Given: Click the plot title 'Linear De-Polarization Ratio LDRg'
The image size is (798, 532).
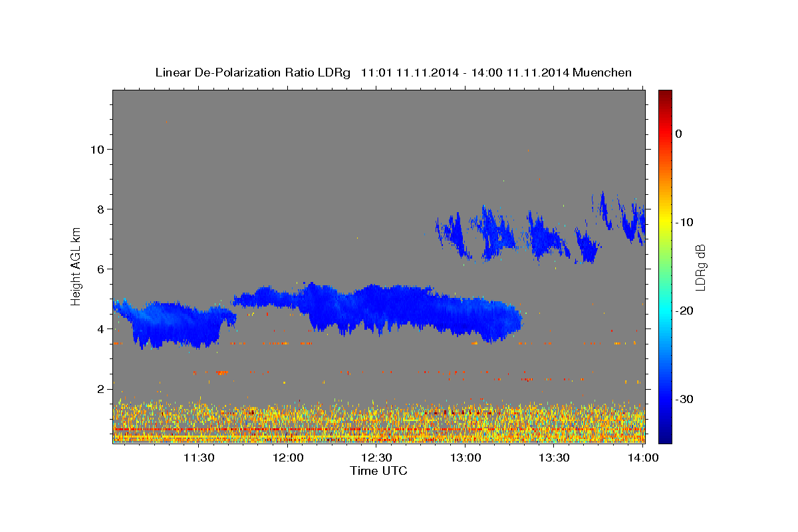Looking at the screenshot, I should coord(253,72).
